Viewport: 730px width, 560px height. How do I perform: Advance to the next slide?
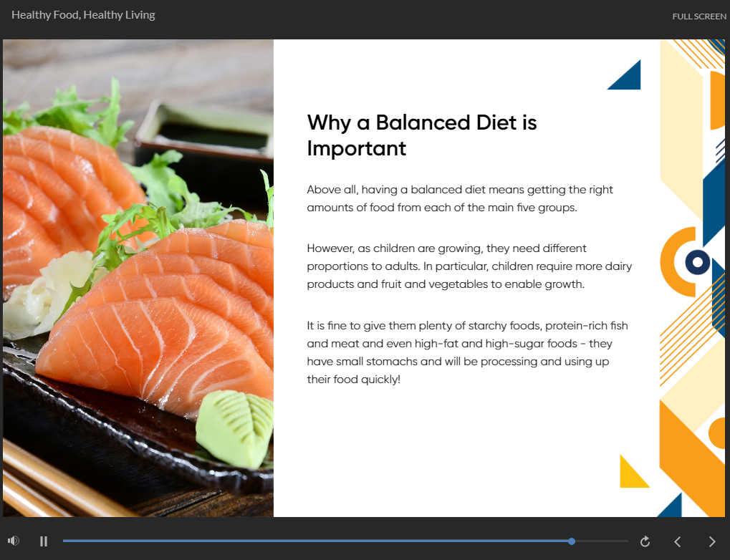coord(711,541)
